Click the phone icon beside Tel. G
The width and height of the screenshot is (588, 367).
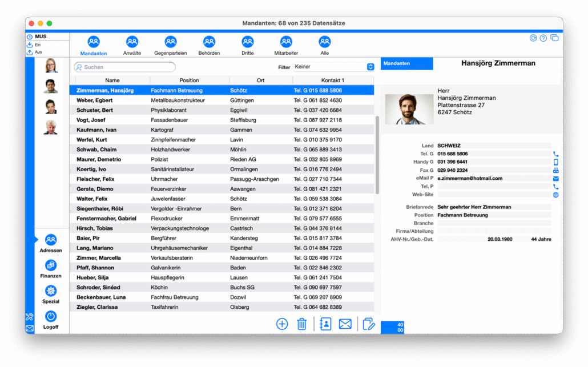click(x=555, y=154)
